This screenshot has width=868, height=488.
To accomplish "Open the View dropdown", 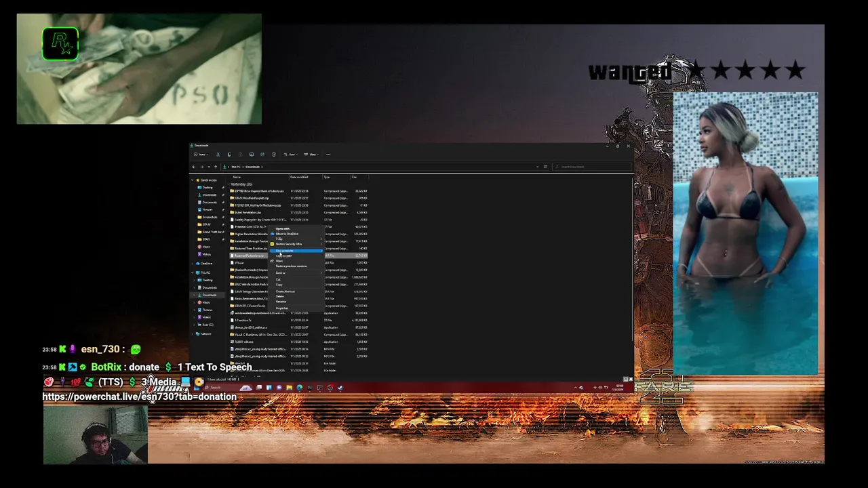I will tap(311, 155).
